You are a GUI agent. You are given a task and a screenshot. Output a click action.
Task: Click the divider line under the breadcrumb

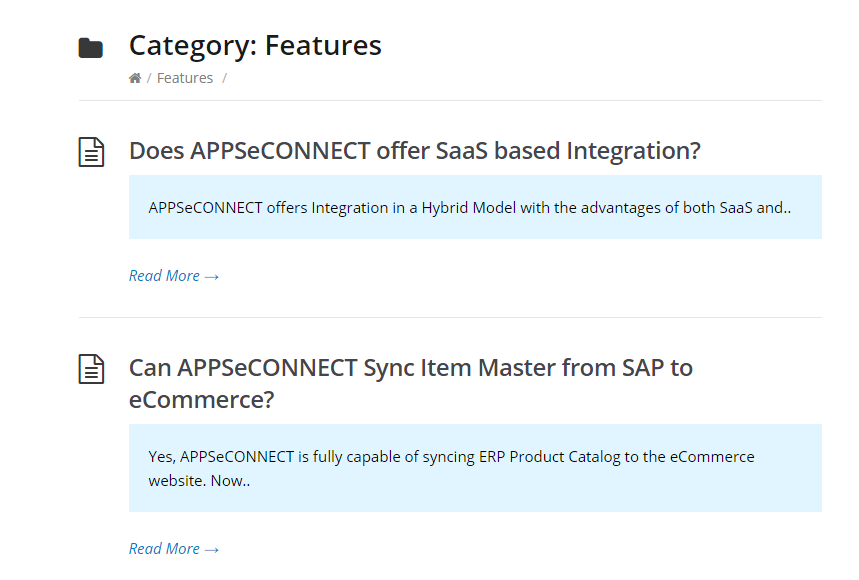point(450,100)
